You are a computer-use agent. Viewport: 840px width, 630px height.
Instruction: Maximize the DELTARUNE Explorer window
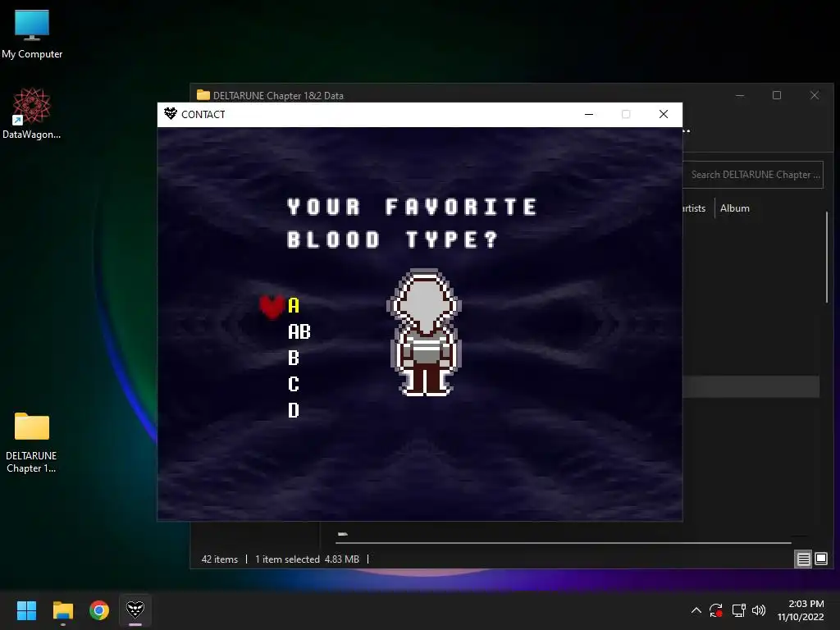pos(777,95)
